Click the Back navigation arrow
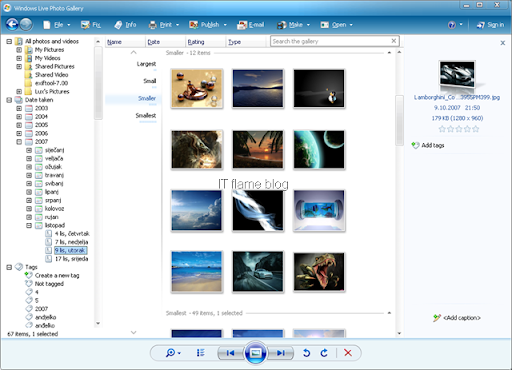This screenshot has height=370, width=512. (12, 24)
